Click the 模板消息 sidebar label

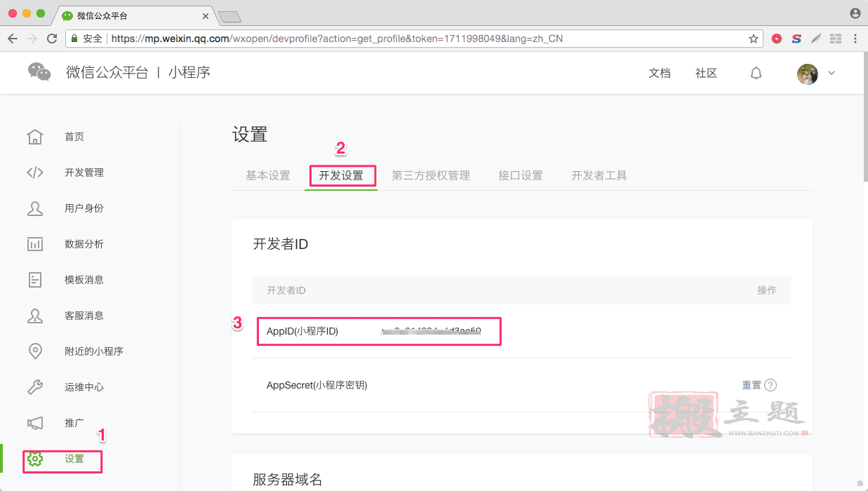click(x=84, y=280)
